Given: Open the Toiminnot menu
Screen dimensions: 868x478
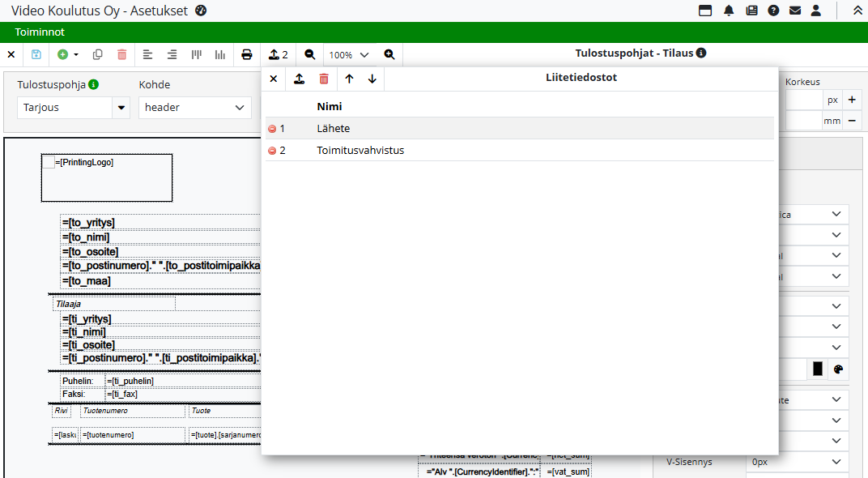Looking at the screenshot, I should coord(40,32).
